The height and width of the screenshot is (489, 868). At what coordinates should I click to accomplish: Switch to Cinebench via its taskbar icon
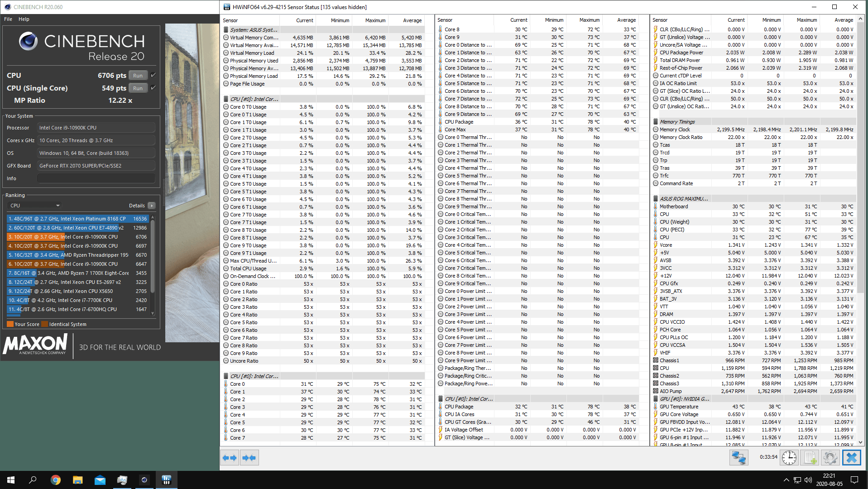coord(144,480)
